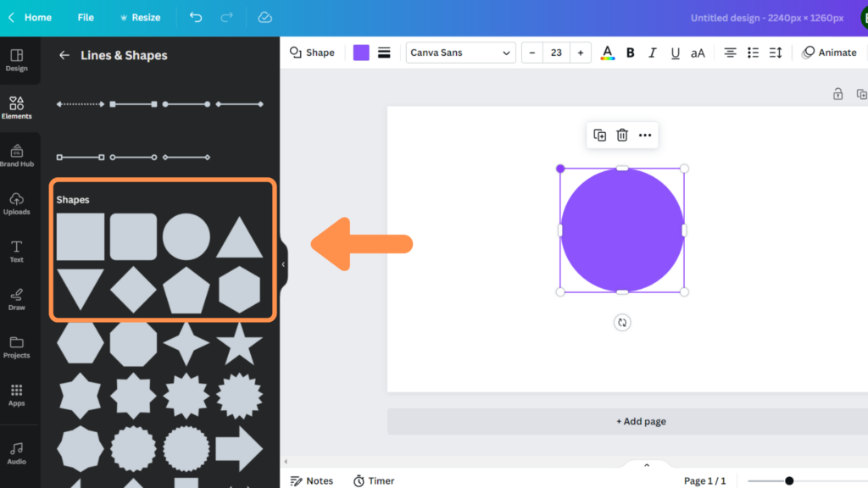The image size is (868, 488).
Task: Click the font size field showing 23
Action: coord(556,53)
